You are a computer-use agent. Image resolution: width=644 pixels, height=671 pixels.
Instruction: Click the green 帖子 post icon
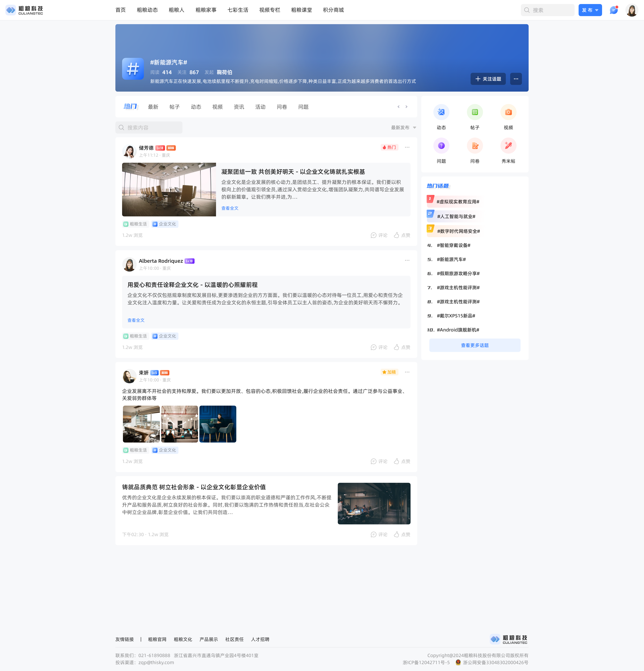475,112
